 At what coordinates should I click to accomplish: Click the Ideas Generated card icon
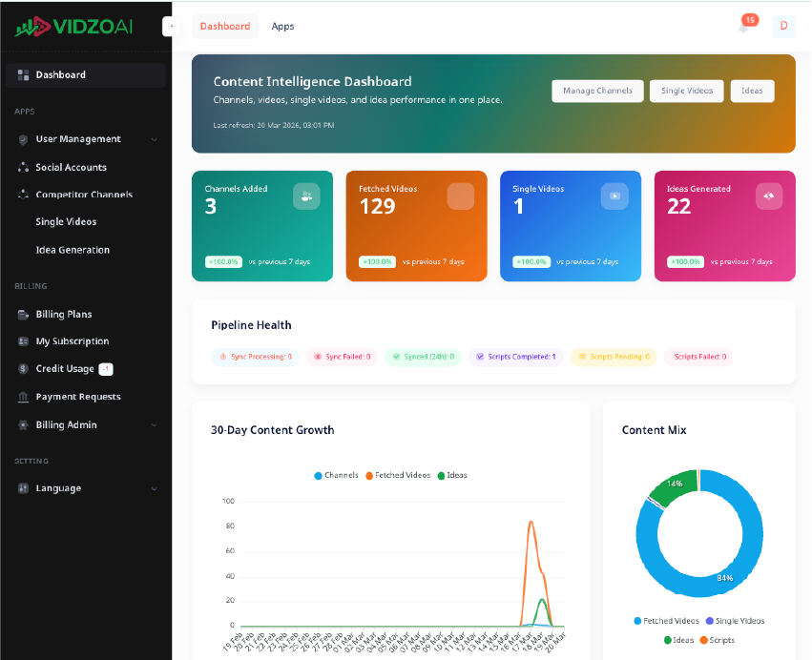pos(768,196)
